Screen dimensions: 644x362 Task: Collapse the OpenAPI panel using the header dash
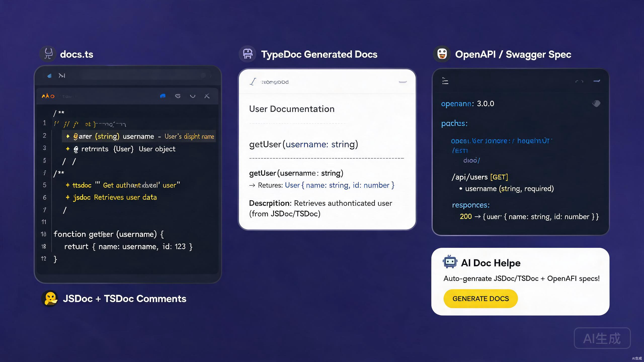point(597,81)
